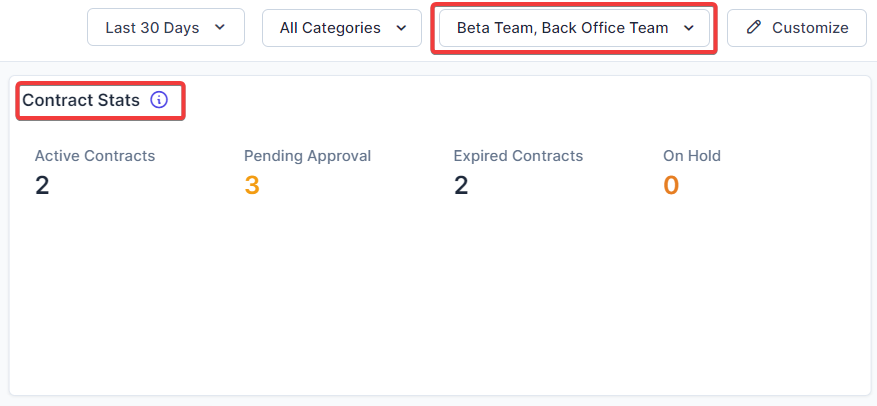Click the 'Last 30 Days' label text

(x=152, y=28)
